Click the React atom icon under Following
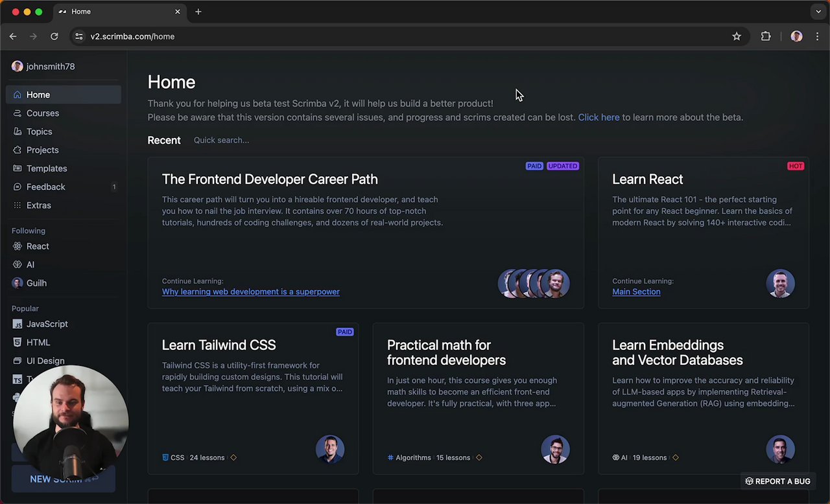 [18, 246]
